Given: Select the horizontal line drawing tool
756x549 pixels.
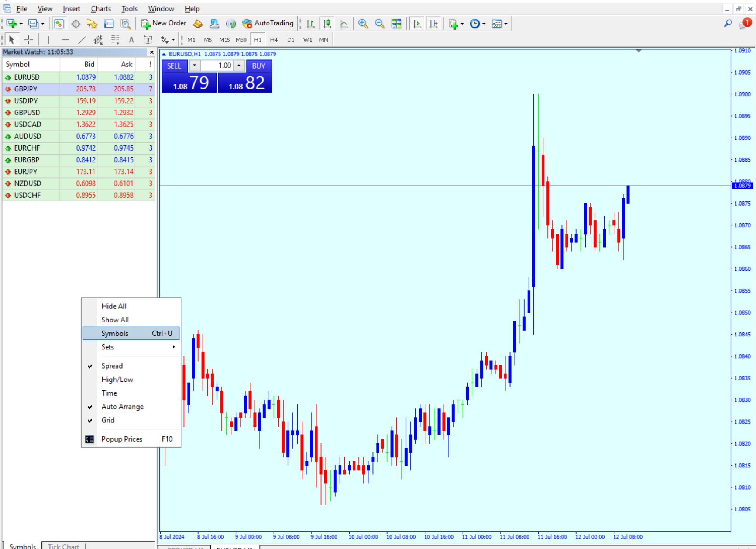Looking at the screenshot, I should tap(65, 39).
